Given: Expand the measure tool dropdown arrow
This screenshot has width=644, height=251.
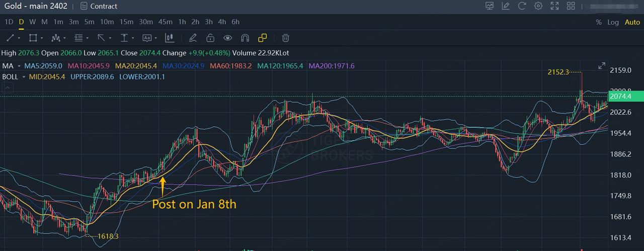Looking at the screenshot, I should 133,38.
